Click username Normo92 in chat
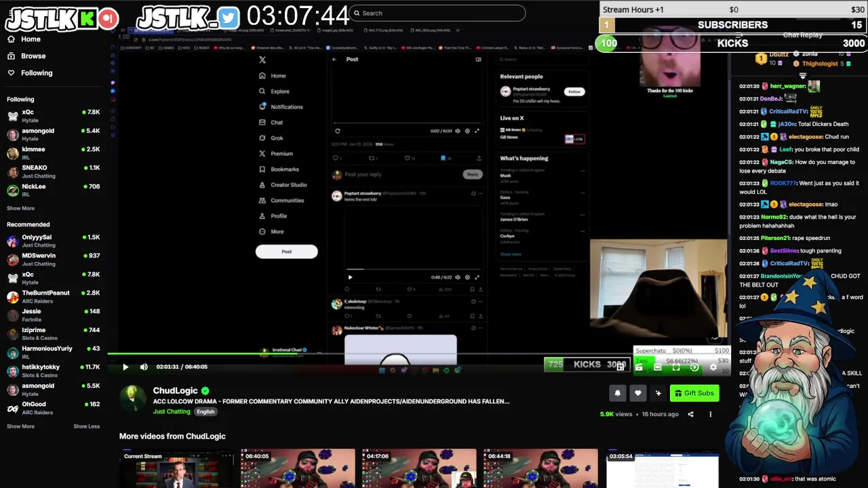The width and height of the screenshot is (868, 488). [x=774, y=217]
